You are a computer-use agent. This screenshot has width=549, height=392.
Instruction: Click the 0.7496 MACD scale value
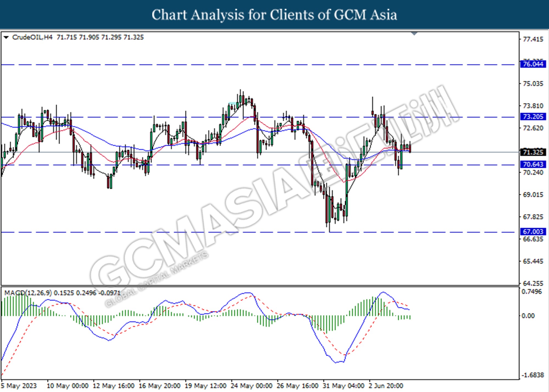coord(532,292)
